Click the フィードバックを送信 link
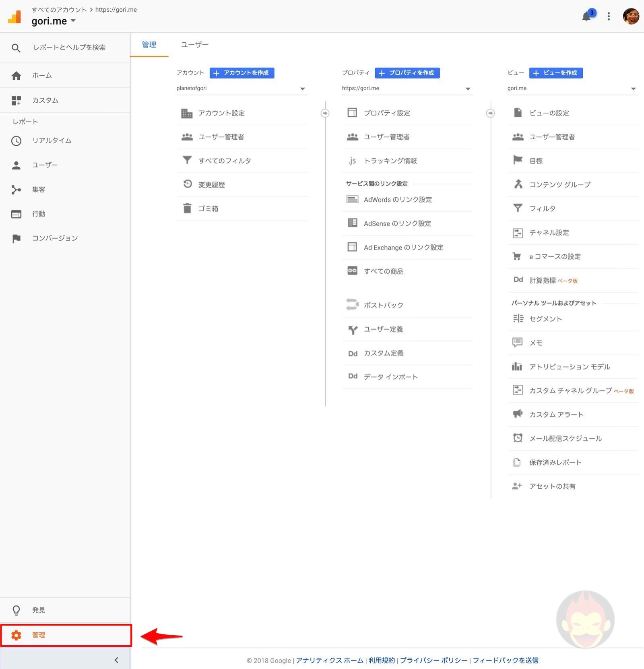 coord(507,660)
